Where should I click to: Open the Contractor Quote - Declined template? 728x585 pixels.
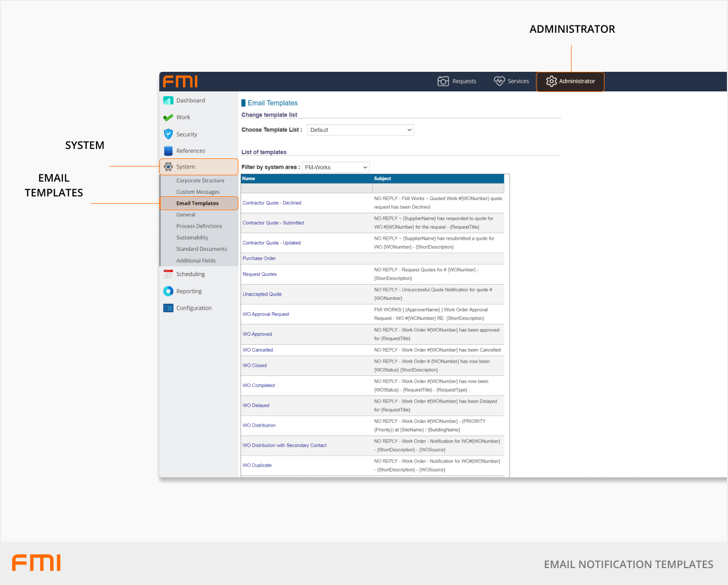click(272, 203)
